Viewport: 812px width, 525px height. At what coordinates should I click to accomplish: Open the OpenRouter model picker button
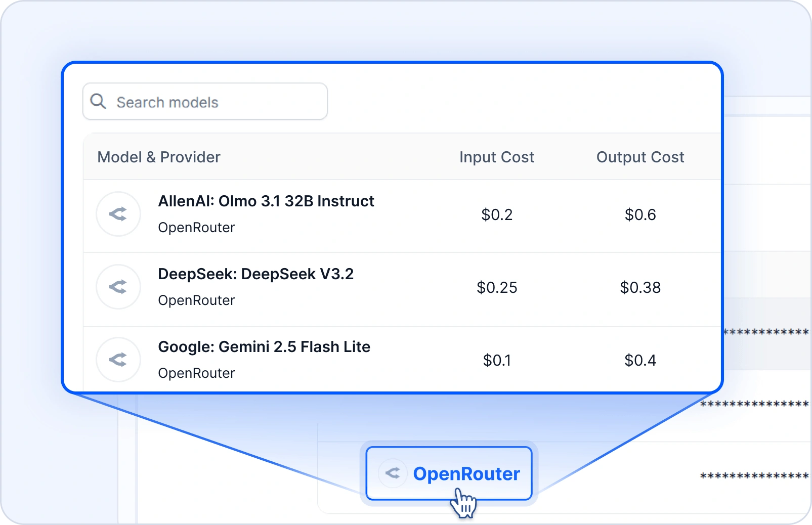click(x=449, y=473)
